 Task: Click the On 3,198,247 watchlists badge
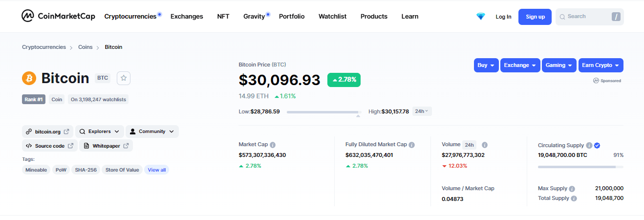pyautogui.click(x=98, y=99)
